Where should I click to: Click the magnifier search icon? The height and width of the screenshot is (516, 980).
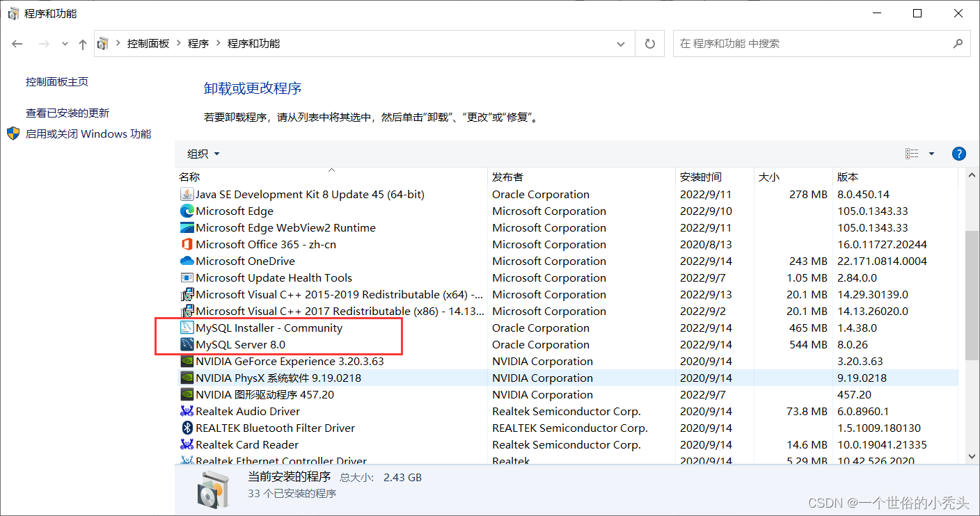[x=958, y=43]
